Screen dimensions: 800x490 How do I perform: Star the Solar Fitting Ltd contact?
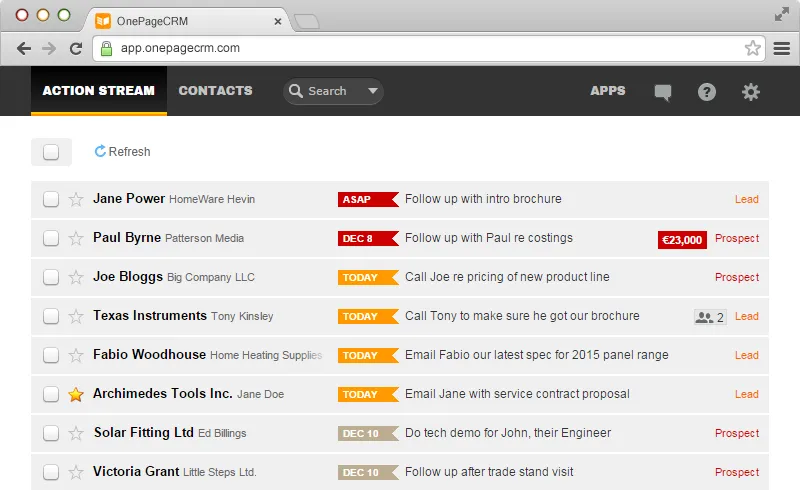pos(76,433)
